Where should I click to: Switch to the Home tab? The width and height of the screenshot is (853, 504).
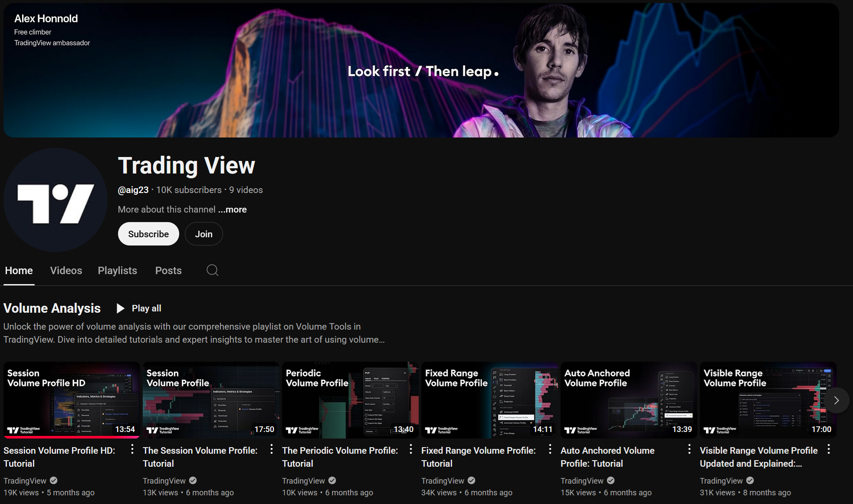(x=19, y=271)
